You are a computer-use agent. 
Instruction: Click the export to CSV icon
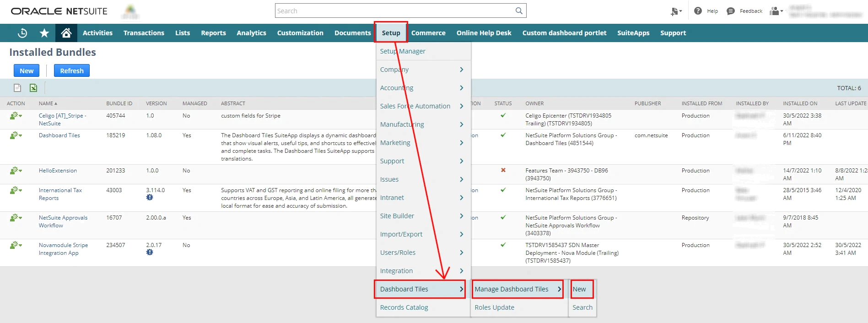point(17,88)
